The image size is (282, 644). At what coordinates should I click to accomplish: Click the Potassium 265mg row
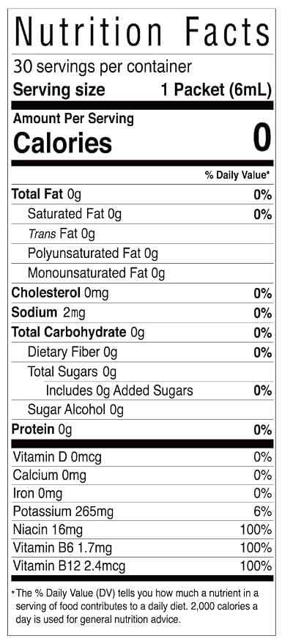142,511
